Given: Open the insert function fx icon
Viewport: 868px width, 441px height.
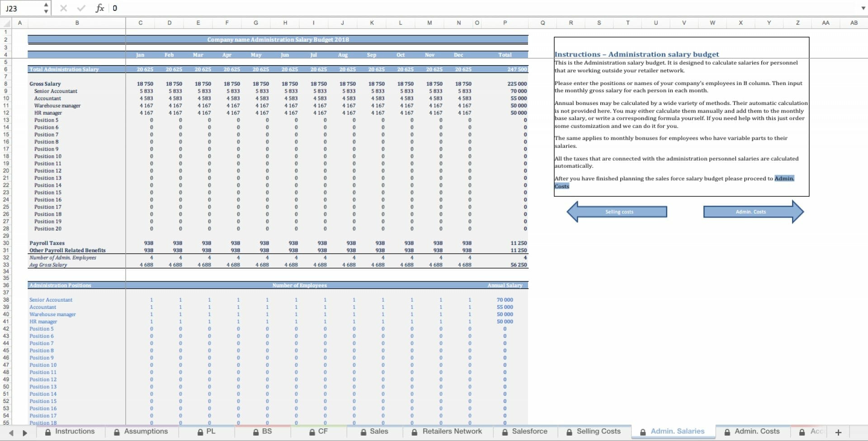Looking at the screenshot, I should [99, 8].
